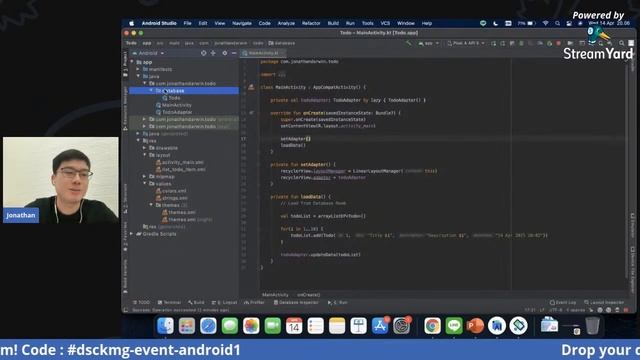
Task: Open the VCS menu
Action: click(385, 23)
